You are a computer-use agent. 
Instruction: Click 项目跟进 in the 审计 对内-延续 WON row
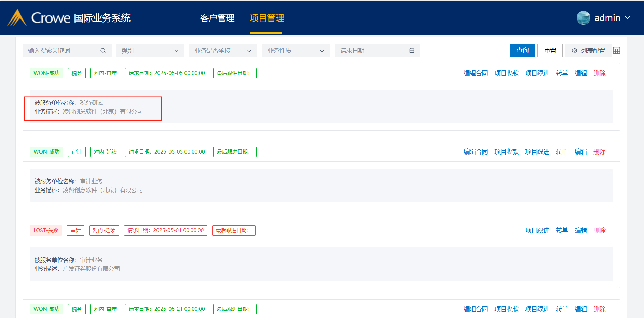pyautogui.click(x=537, y=152)
